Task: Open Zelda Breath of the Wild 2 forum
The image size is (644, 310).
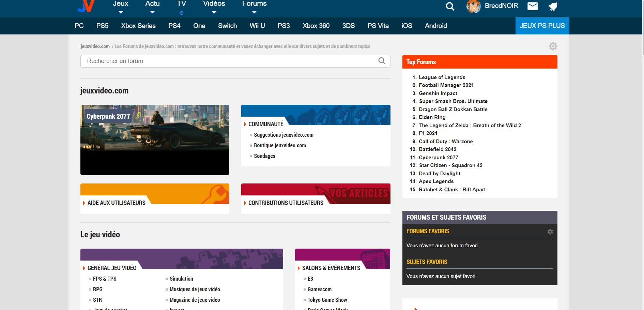Action: pos(470,126)
